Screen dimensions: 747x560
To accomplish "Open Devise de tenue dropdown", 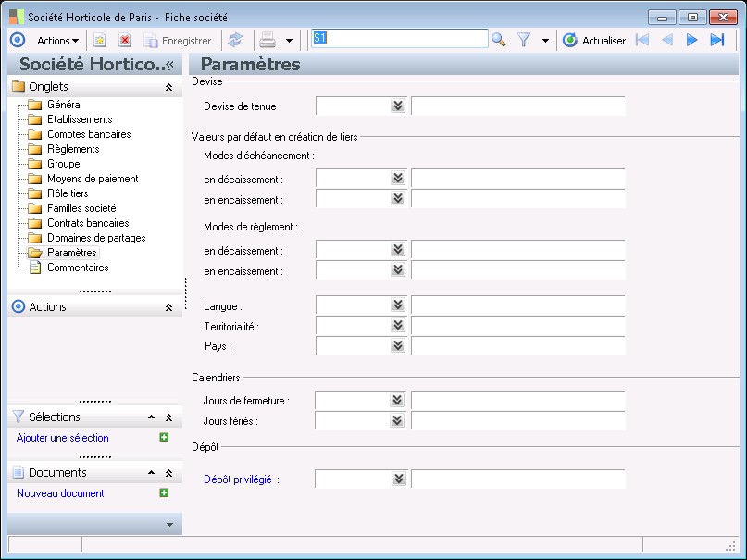I will (x=398, y=106).
